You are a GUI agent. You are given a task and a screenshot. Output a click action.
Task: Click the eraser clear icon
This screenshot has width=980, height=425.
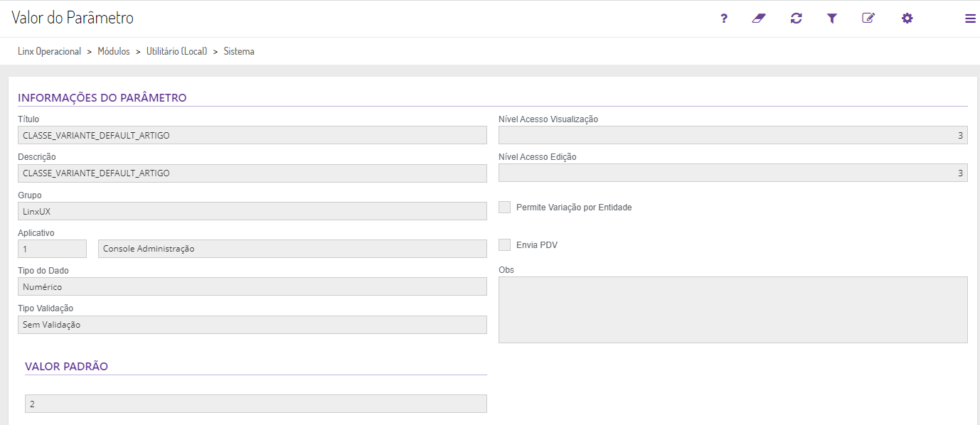(759, 18)
